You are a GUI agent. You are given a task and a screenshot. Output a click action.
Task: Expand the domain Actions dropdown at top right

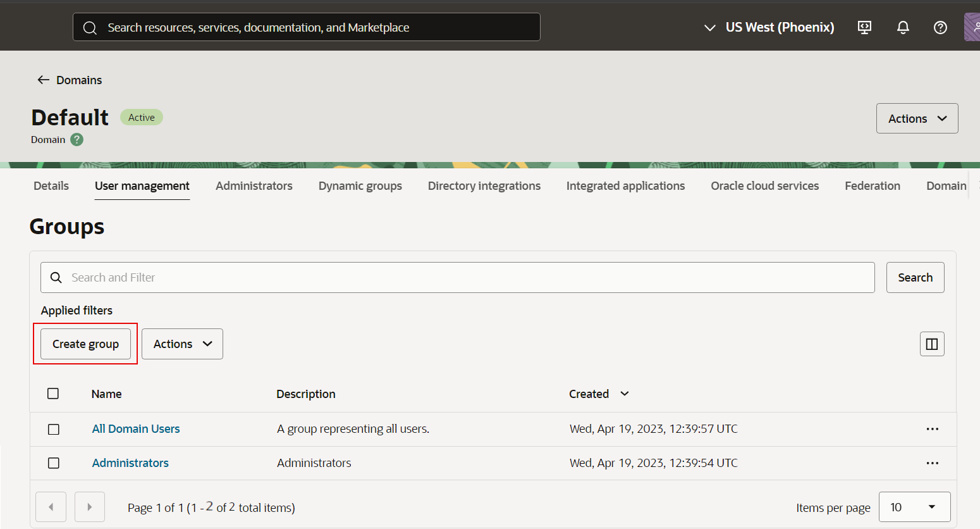917,118
